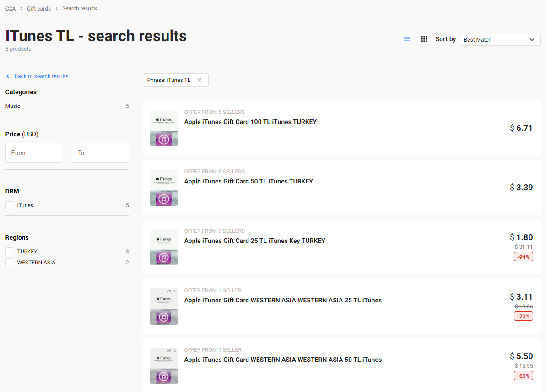Click the struck-through $ 31.11 price
Screen dimensions: 545x392
point(523,247)
